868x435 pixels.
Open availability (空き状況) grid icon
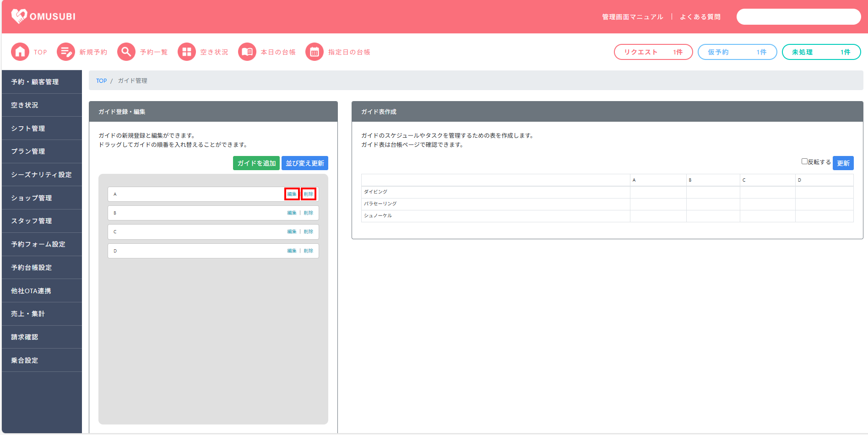(187, 52)
